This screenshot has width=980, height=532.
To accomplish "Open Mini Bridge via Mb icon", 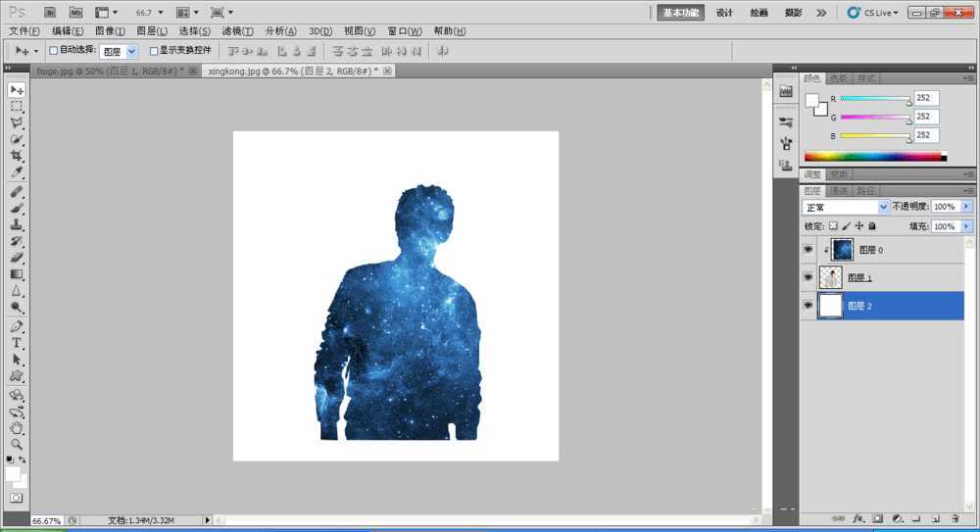I will tap(74, 13).
